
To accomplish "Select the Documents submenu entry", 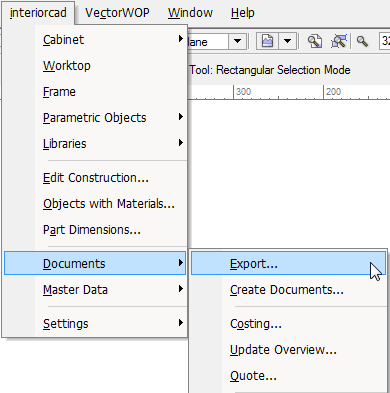I will point(95,263).
